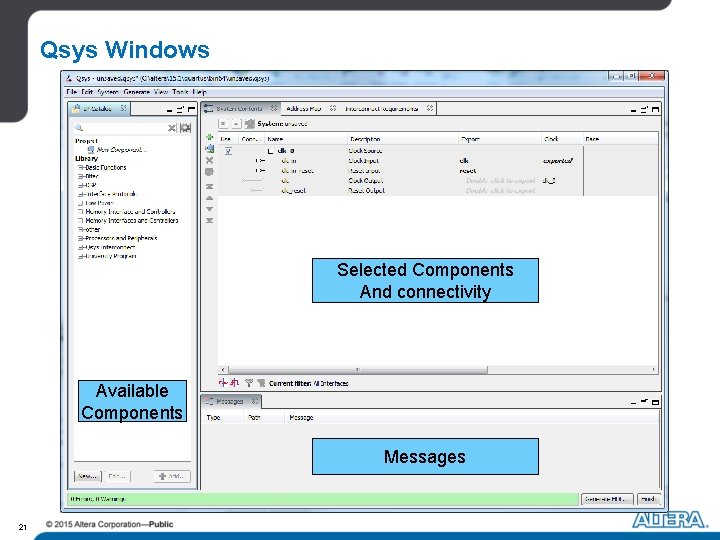Click the gray X remove component icon

[209, 160]
